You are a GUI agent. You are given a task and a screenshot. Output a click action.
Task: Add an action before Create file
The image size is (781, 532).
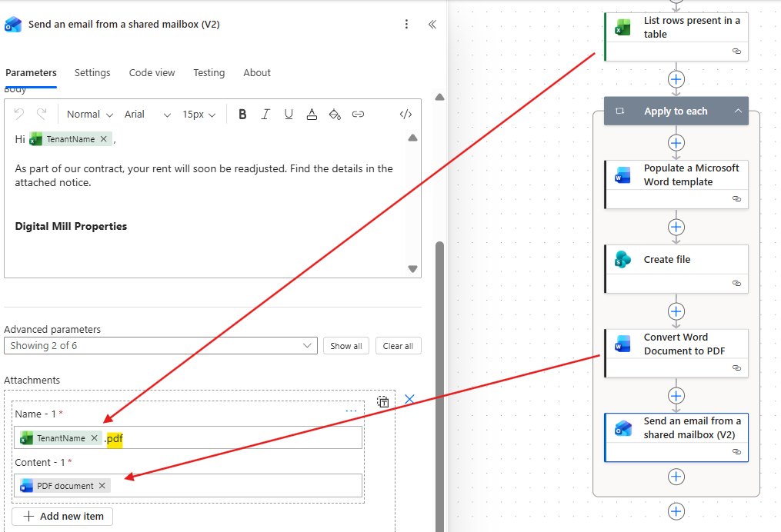point(676,227)
